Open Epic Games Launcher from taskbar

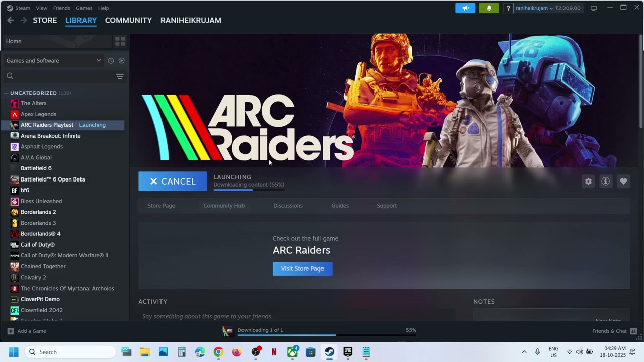(x=348, y=352)
